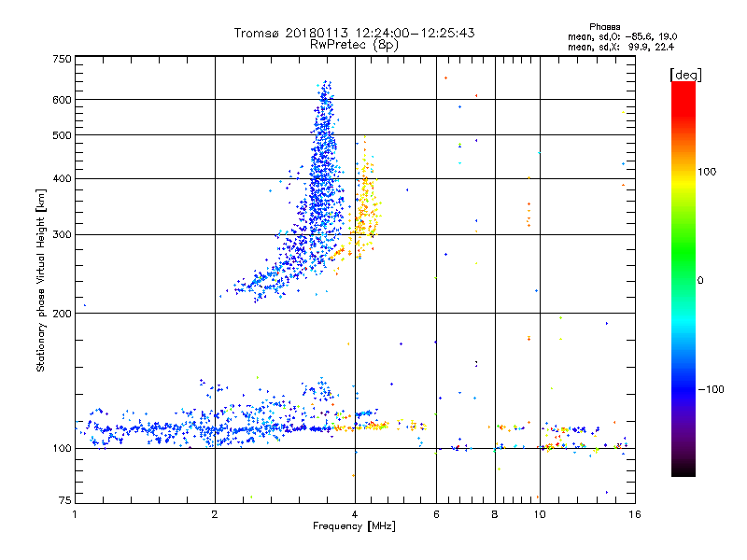Click the y-axis tick label '200'

coord(62,313)
